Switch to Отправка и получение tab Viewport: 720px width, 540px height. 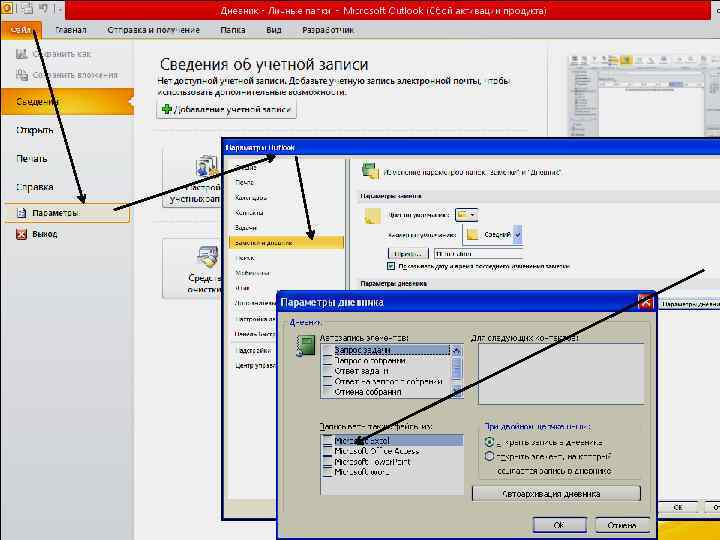tap(153, 30)
